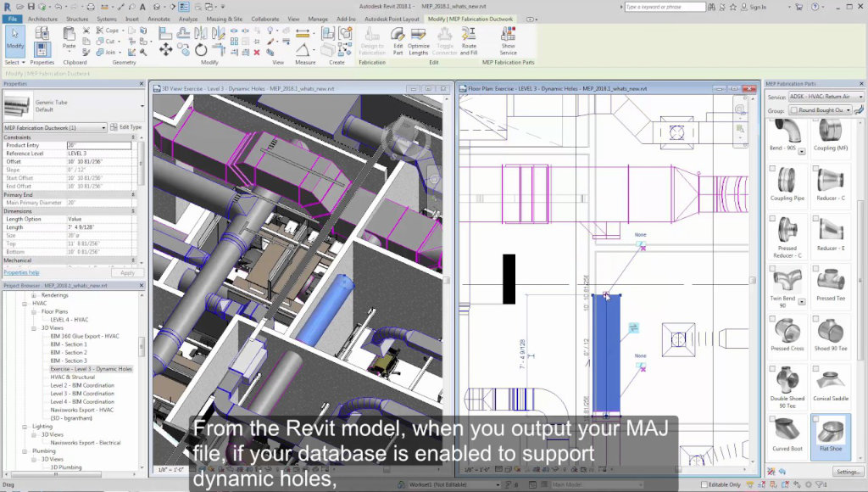Image resolution: width=868 pixels, height=492 pixels.
Task: Activate the Rotate tool
Action: [x=200, y=50]
